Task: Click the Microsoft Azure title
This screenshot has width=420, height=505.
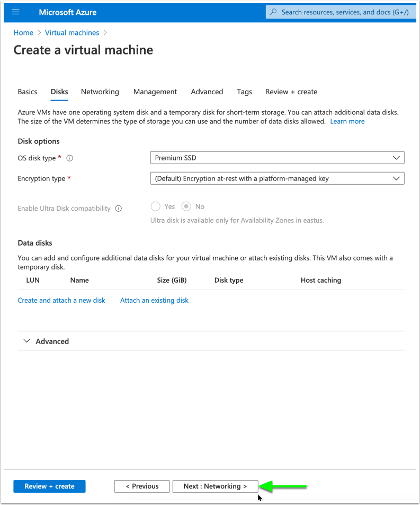Action: pyautogui.click(x=68, y=12)
